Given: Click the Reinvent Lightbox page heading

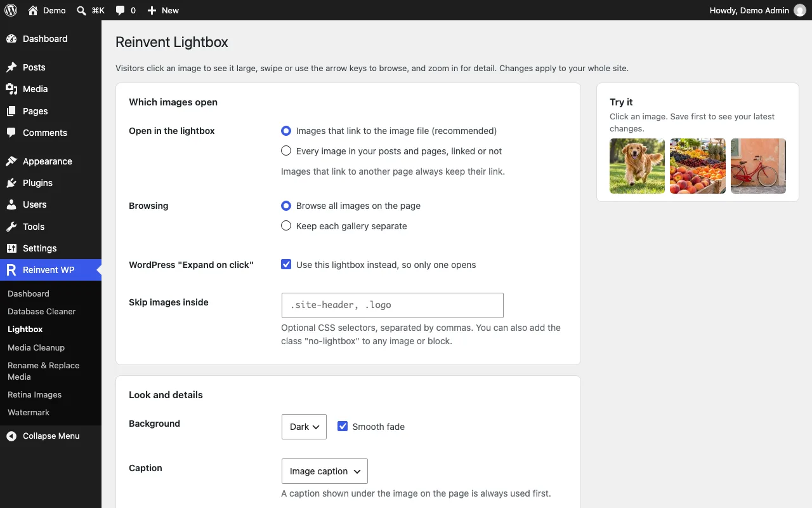Looking at the screenshot, I should 172,43.
